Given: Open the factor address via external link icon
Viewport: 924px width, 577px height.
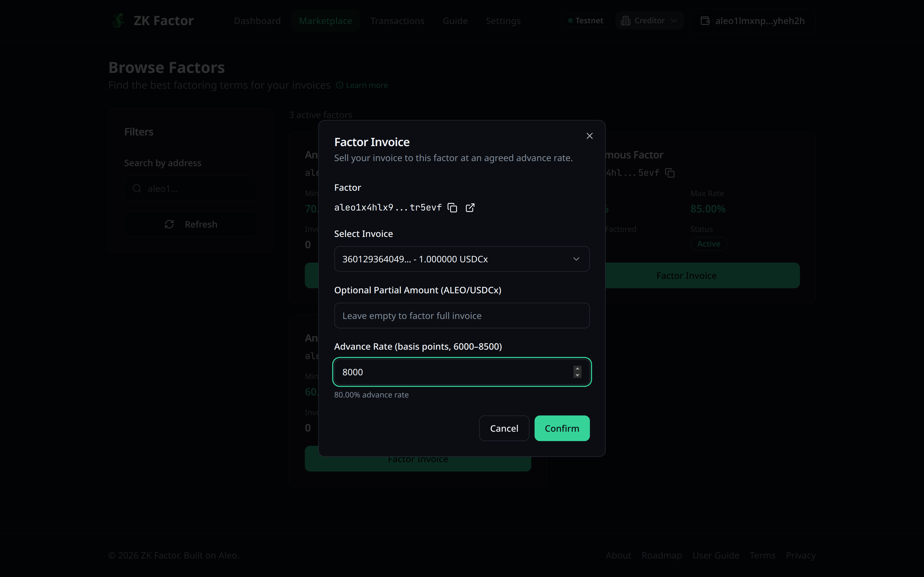Looking at the screenshot, I should coord(470,208).
